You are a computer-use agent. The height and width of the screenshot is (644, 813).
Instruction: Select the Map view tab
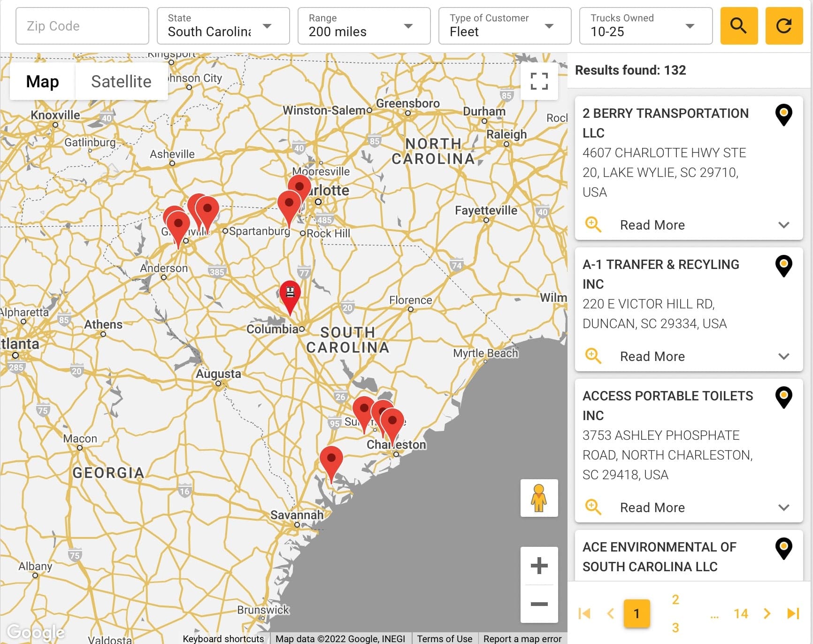click(x=42, y=81)
